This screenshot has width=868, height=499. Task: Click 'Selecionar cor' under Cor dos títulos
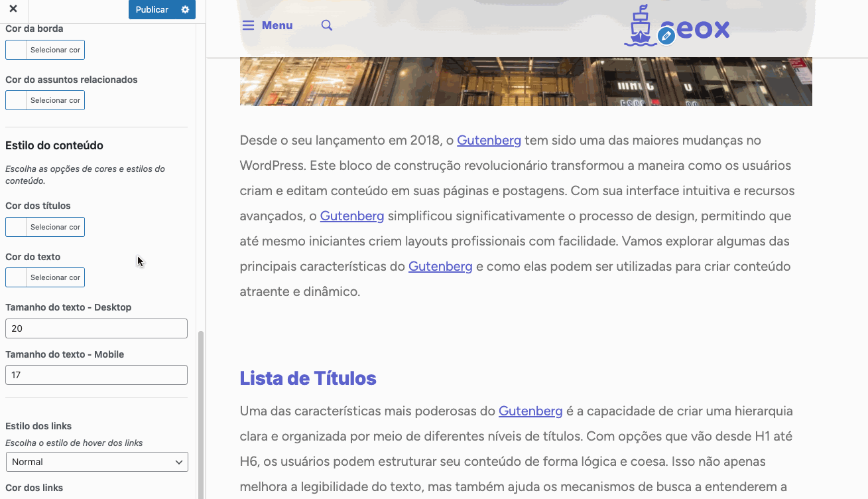55,227
